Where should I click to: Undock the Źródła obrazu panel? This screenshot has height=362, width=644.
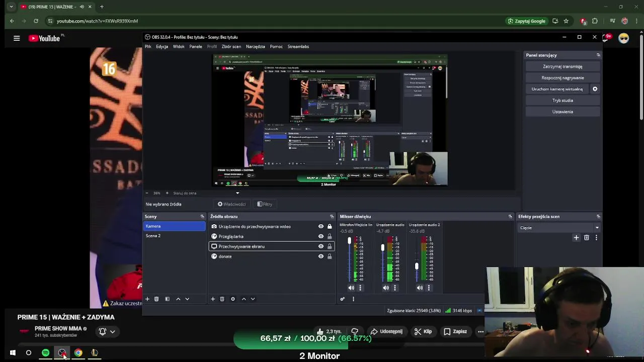click(x=332, y=217)
